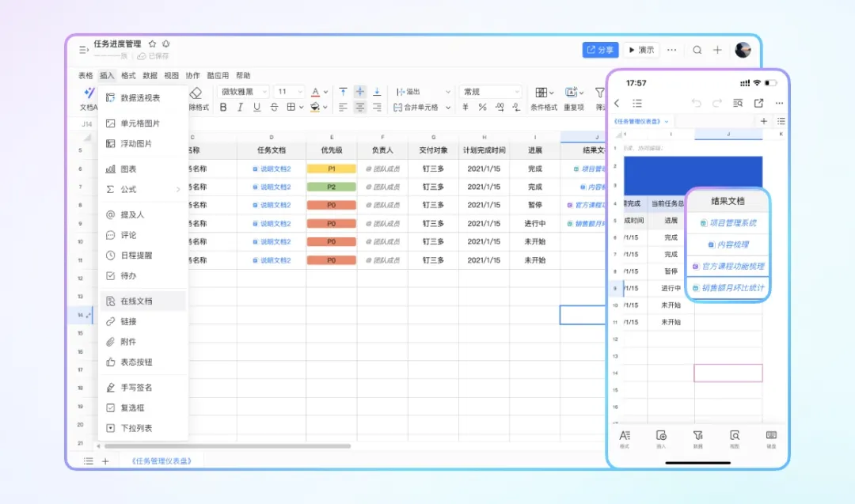Open the 数据 menu
Image resolution: width=855 pixels, height=504 pixels.
click(150, 76)
